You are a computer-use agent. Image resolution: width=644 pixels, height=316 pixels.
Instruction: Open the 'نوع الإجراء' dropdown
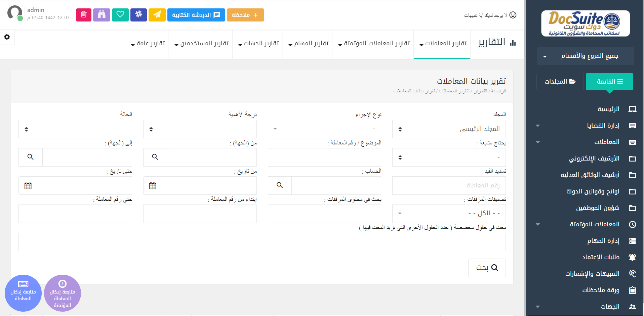coord(324,129)
